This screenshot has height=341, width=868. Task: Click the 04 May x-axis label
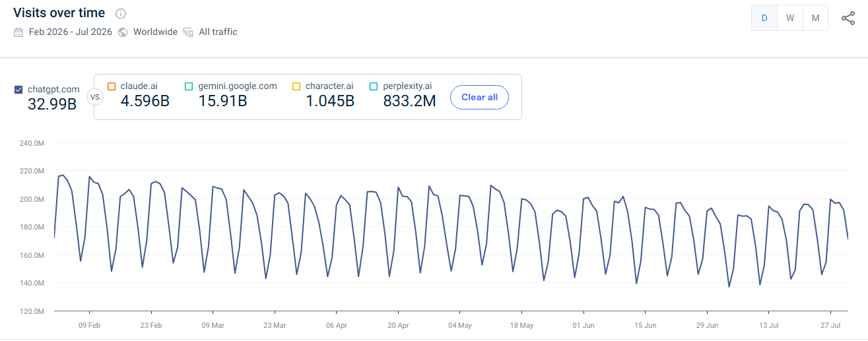point(460,325)
